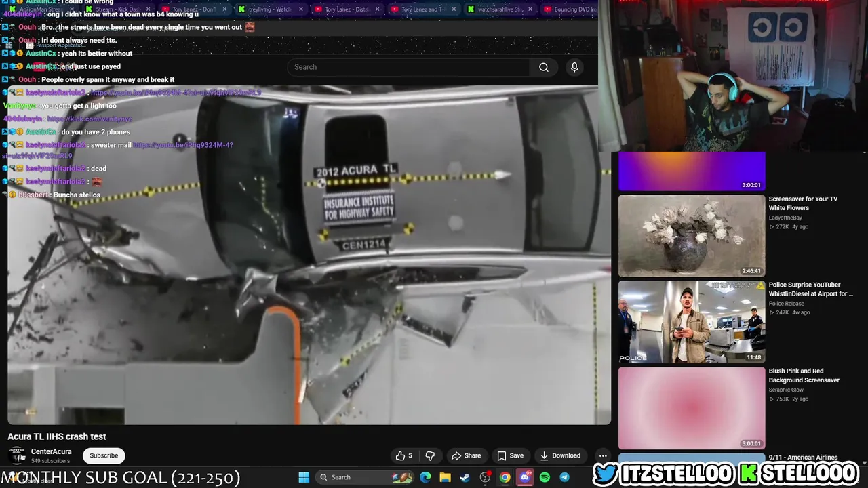The height and width of the screenshot is (488, 868).
Task: Activate voice search microphone icon
Action: pos(574,67)
